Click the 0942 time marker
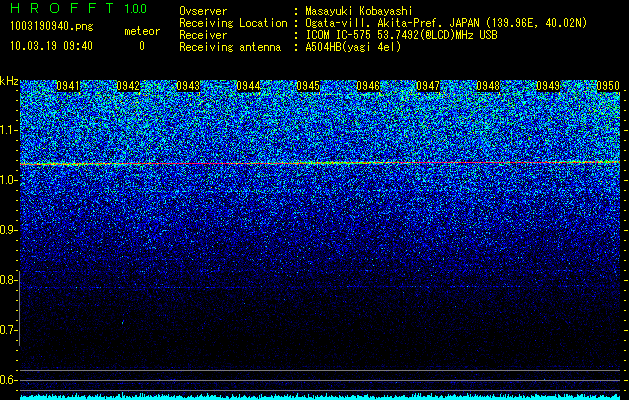The width and height of the screenshot is (629, 400). tap(128, 86)
